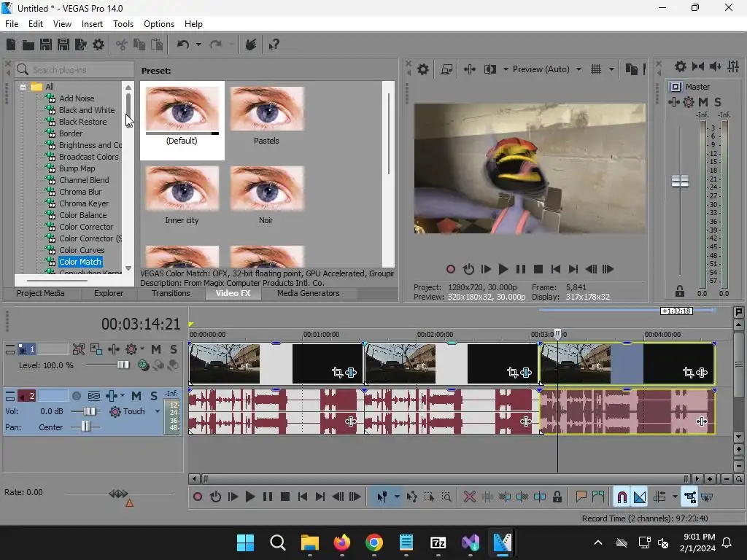The image size is (747, 560).
Task: Open split screen view dropdown arrow
Action: [506, 69]
